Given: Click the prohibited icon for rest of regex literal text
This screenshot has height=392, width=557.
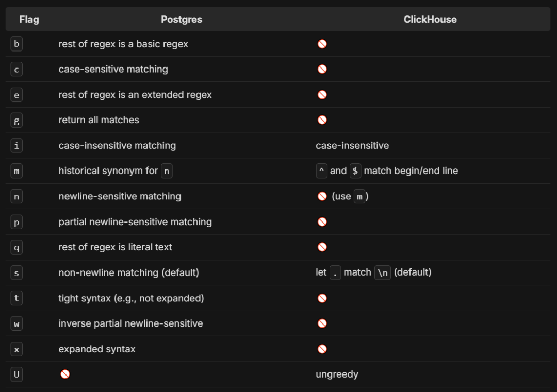Looking at the screenshot, I should click(322, 247).
